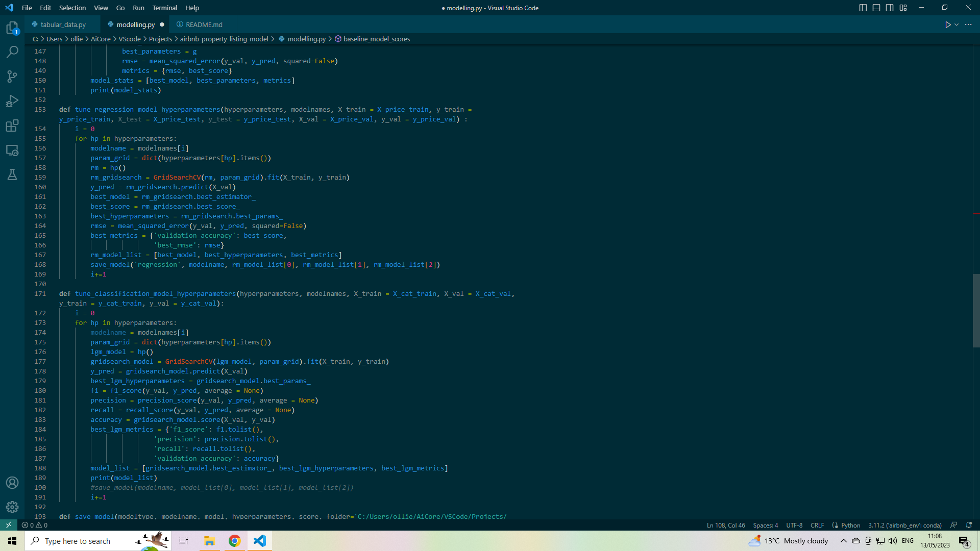Open the Run dropdown arrow next to play
980x551 pixels.
click(x=955, y=24)
